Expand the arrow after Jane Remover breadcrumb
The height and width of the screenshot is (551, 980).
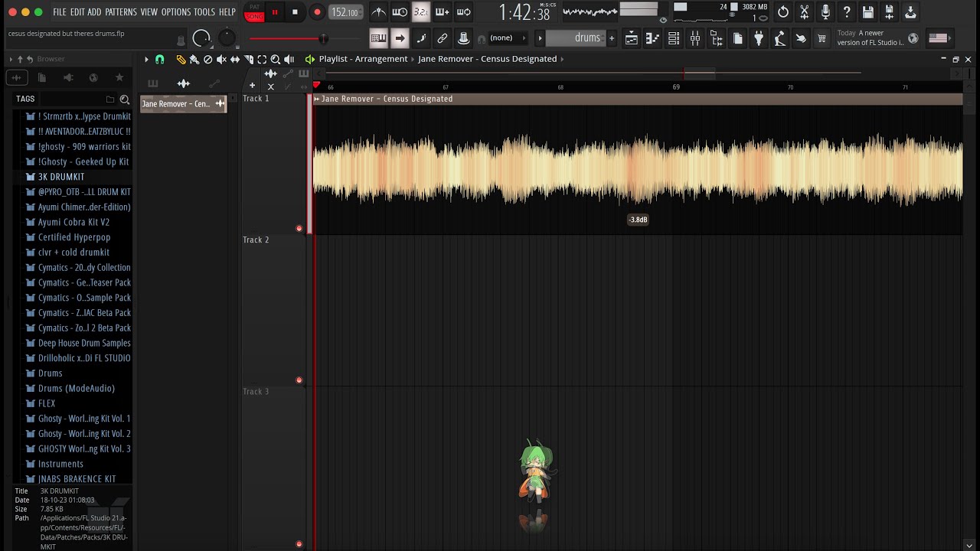562,59
